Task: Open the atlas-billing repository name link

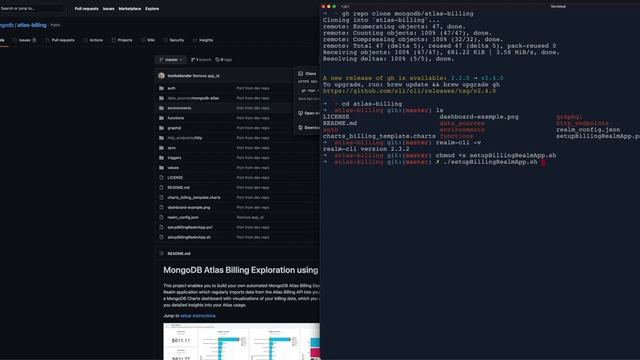Action: click(x=32, y=25)
